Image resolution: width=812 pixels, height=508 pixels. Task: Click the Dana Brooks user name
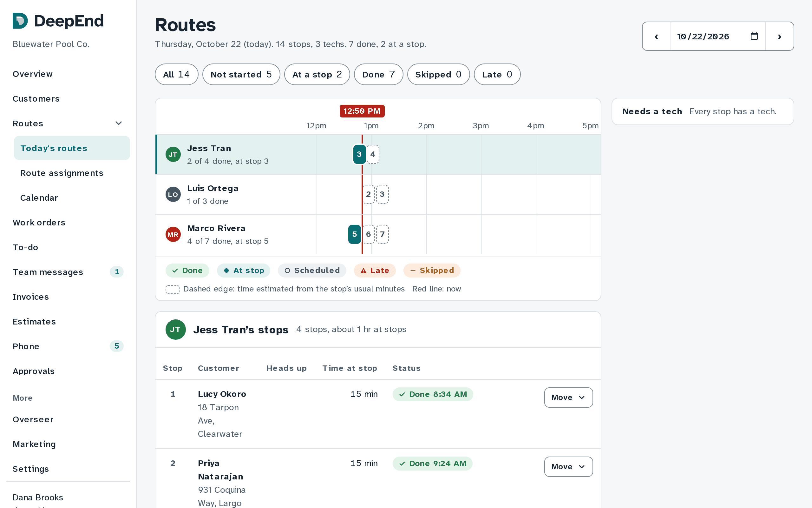click(x=38, y=498)
